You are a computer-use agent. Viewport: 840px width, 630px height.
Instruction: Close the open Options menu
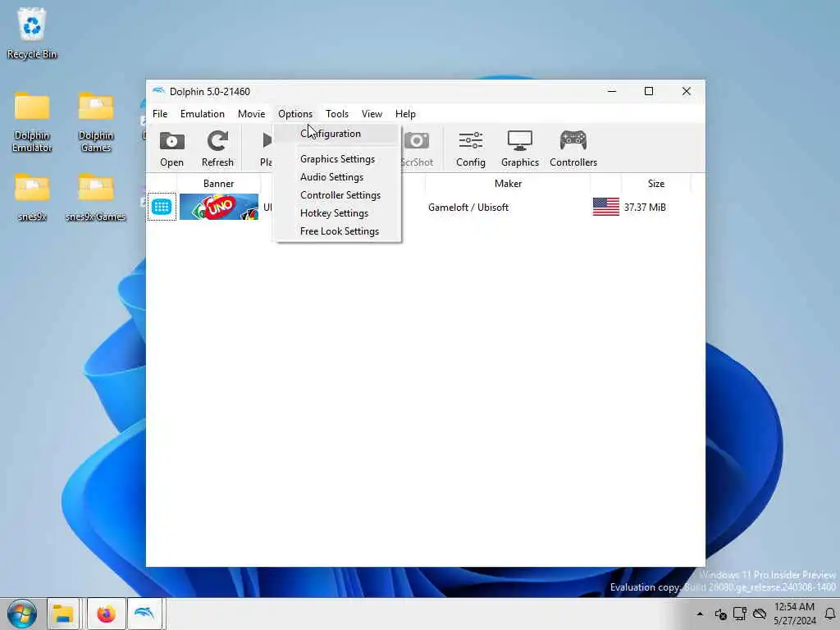pos(295,113)
